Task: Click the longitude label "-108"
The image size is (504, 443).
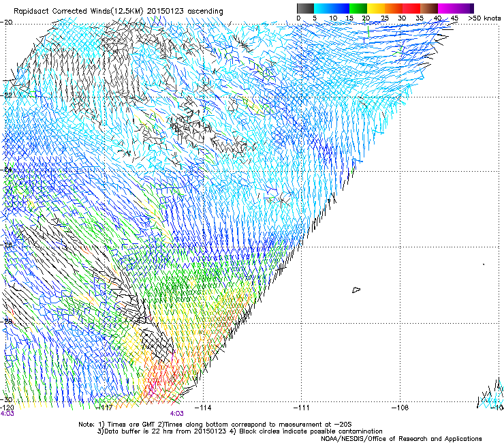Action: pyautogui.click(x=400, y=408)
